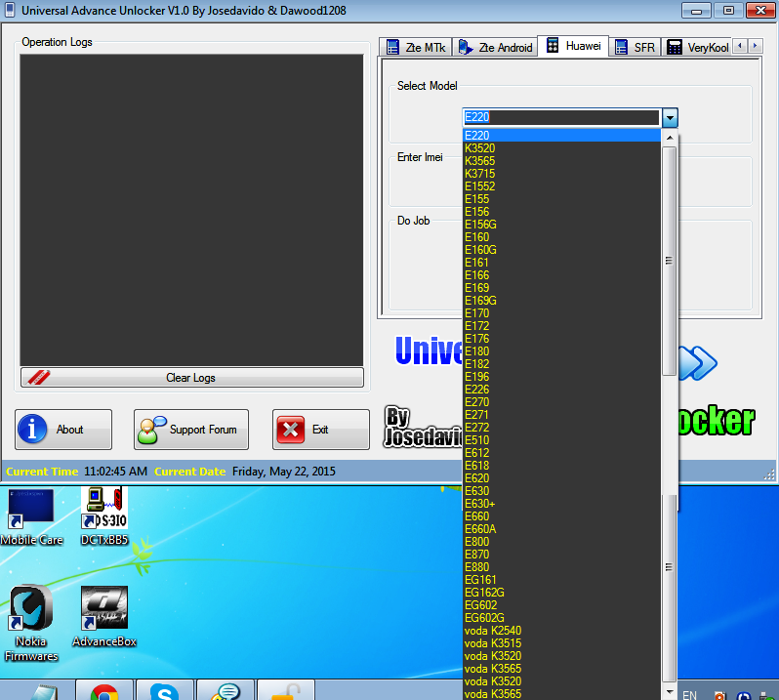
Task: Select model E1550-less E155 entry
Action: [x=561, y=199]
